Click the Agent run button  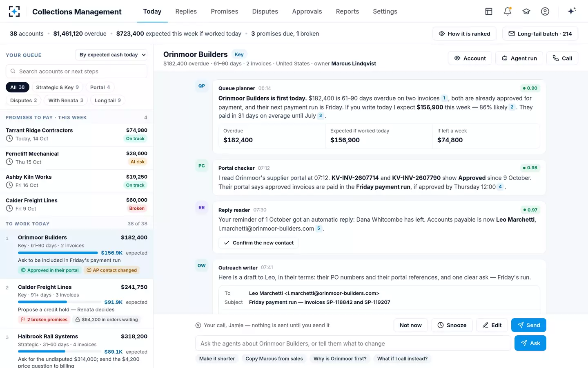click(x=519, y=58)
